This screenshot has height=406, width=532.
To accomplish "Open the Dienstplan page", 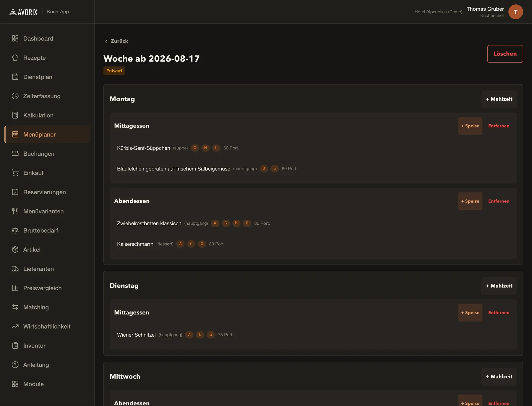I will (x=47, y=77).
